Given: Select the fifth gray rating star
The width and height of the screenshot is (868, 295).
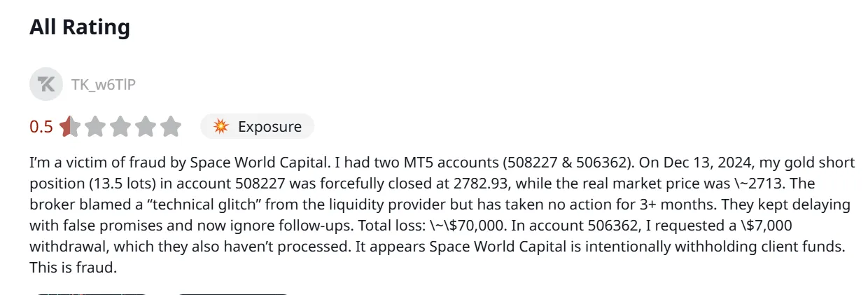Looking at the screenshot, I should coord(171,127).
